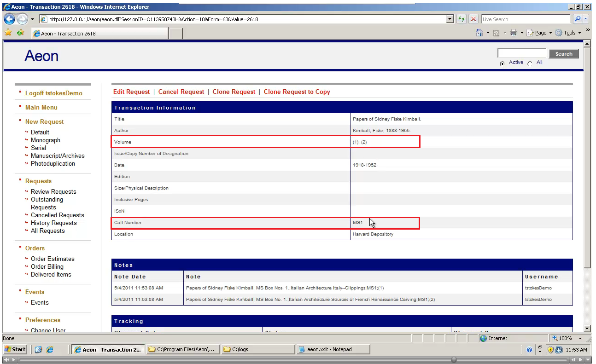Click the browser Back arrow button
596x364 pixels.
pyautogui.click(x=10, y=19)
